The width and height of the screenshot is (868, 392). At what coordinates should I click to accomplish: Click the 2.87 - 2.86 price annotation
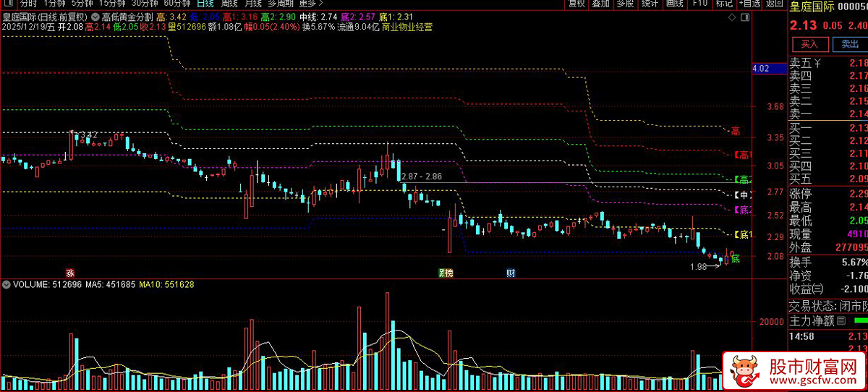(422, 176)
